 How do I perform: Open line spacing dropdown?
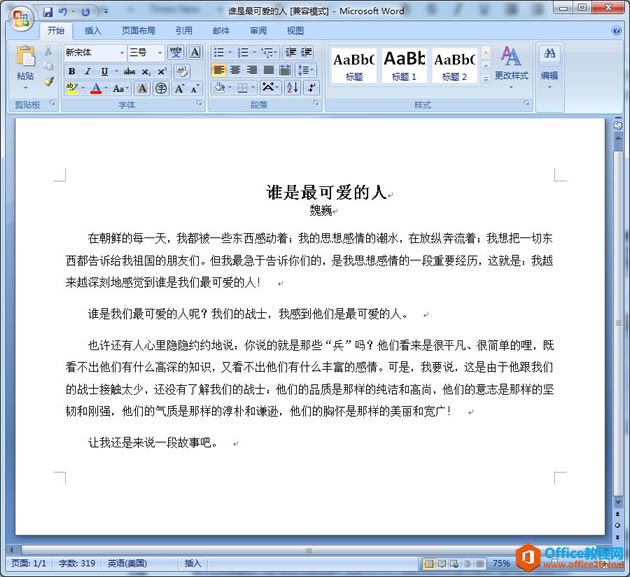point(306,70)
